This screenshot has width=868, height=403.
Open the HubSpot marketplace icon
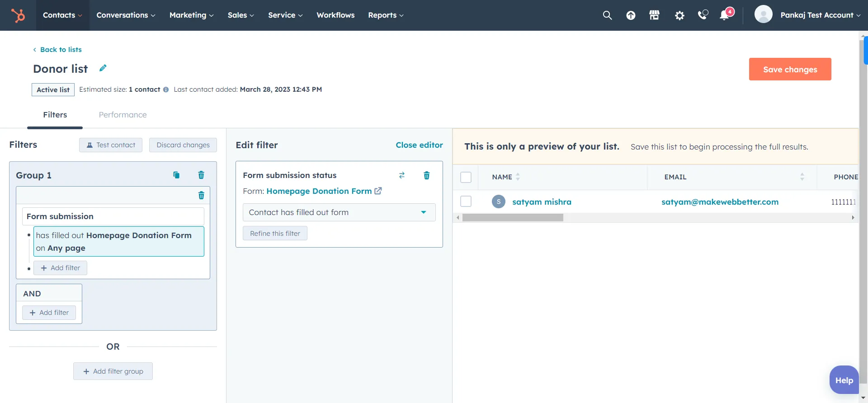tap(654, 15)
